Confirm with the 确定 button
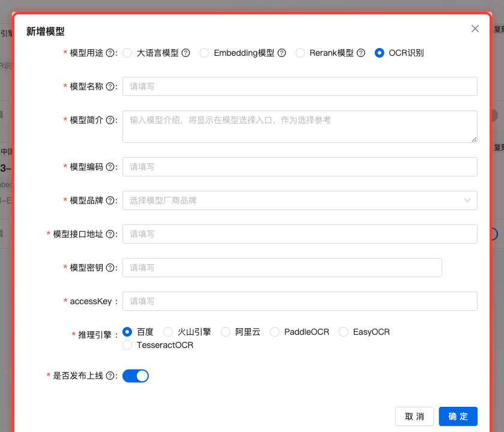Screen dimensions: 504x432 click(x=458, y=416)
